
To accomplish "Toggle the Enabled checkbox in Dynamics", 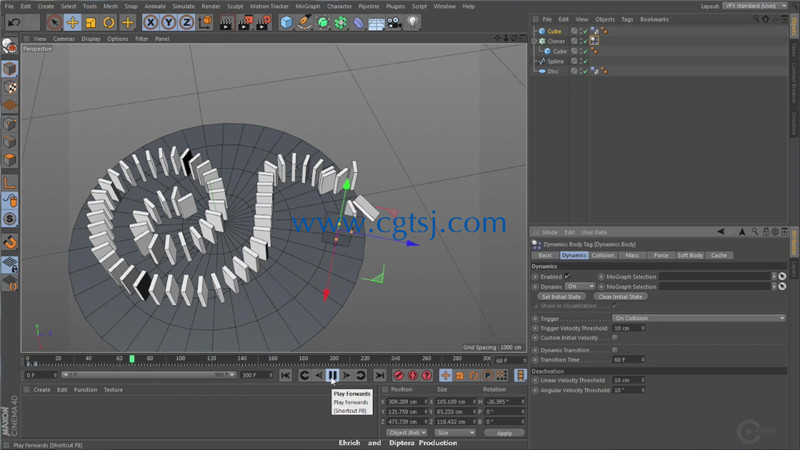I will [x=567, y=276].
